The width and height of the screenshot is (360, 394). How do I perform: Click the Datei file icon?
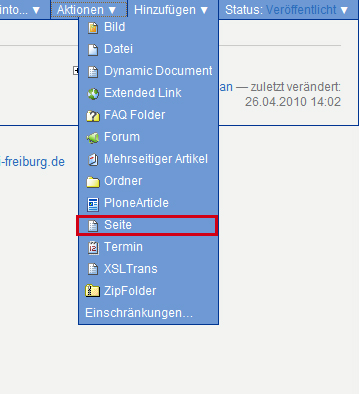(x=93, y=50)
